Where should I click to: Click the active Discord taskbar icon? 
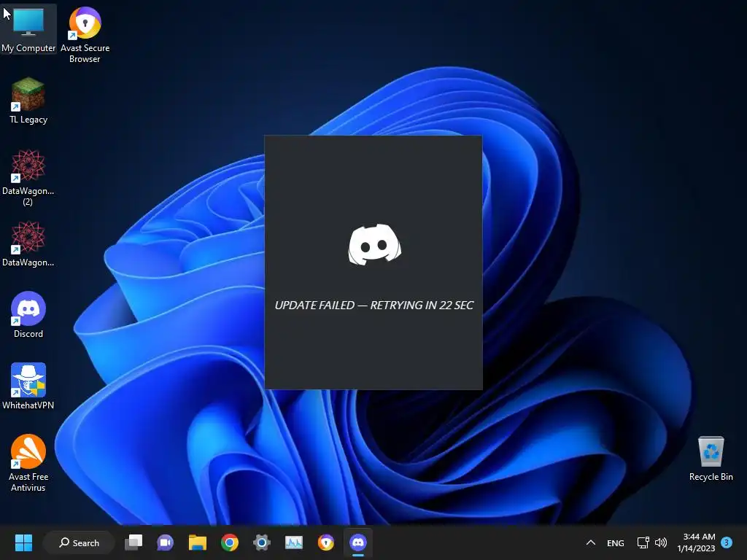click(357, 542)
